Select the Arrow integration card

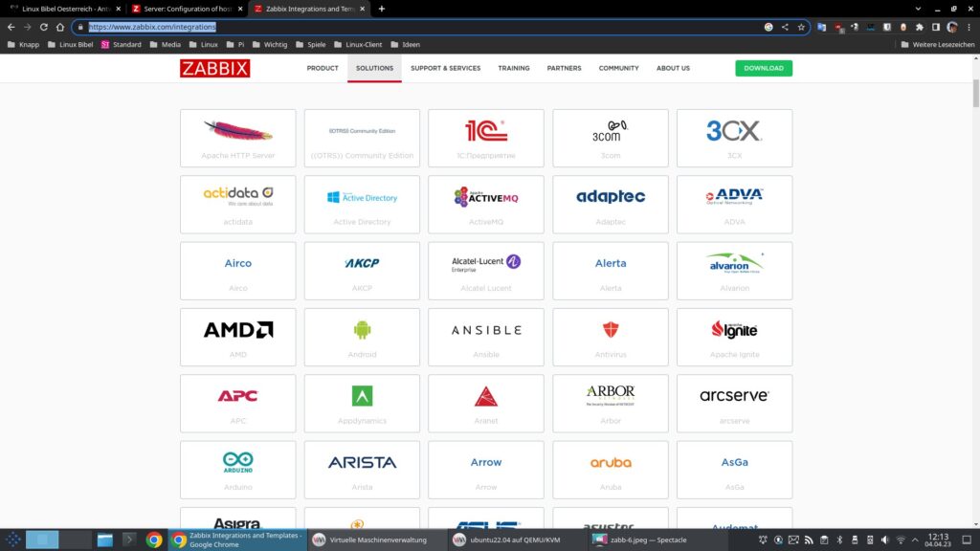point(485,469)
